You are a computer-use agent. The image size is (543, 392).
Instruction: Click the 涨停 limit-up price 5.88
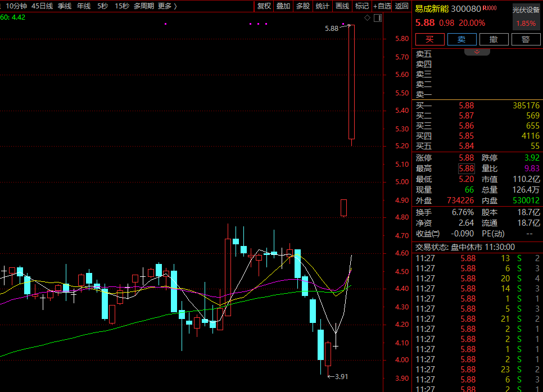coord(466,158)
